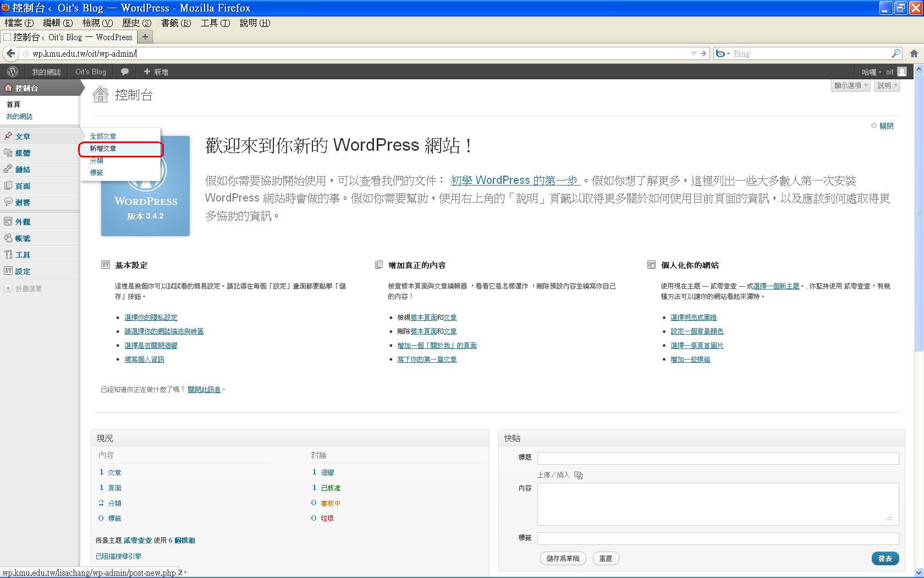Open the 歷史 menu

(x=136, y=23)
